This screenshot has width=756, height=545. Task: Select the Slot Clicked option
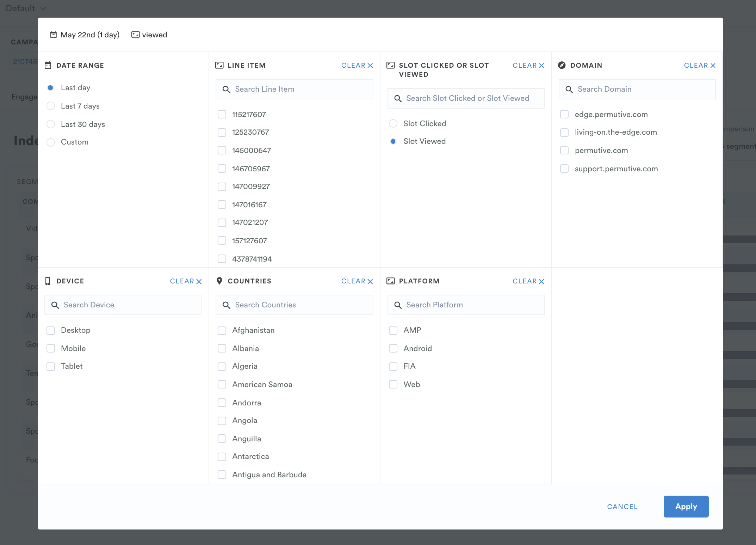coord(393,123)
